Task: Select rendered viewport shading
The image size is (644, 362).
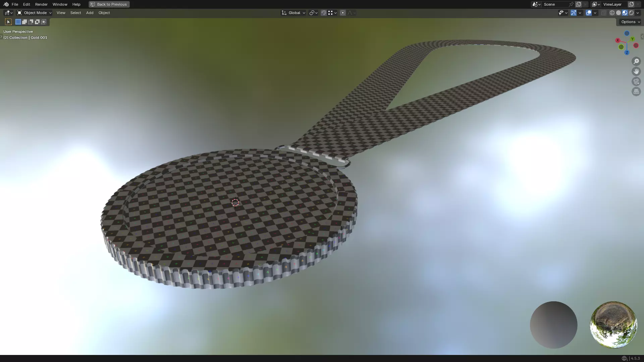Action: (x=631, y=13)
